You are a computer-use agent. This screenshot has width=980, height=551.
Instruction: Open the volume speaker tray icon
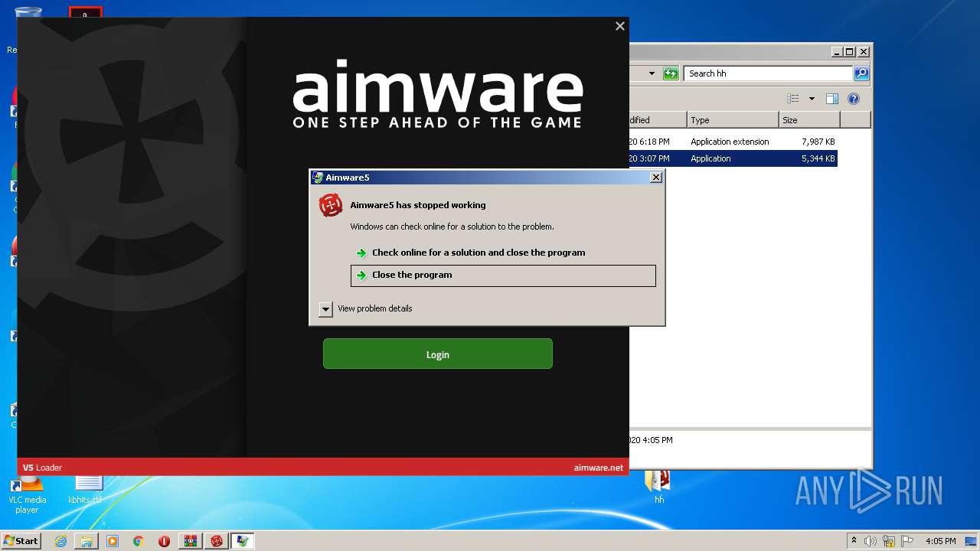pyautogui.click(x=871, y=541)
